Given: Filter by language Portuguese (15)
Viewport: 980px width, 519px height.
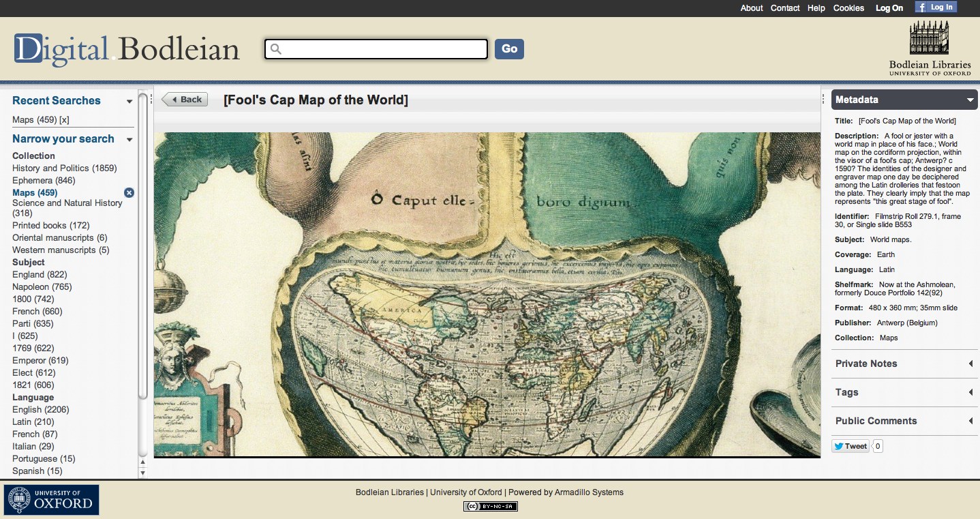Looking at the screenshot, I should [44, 459].
